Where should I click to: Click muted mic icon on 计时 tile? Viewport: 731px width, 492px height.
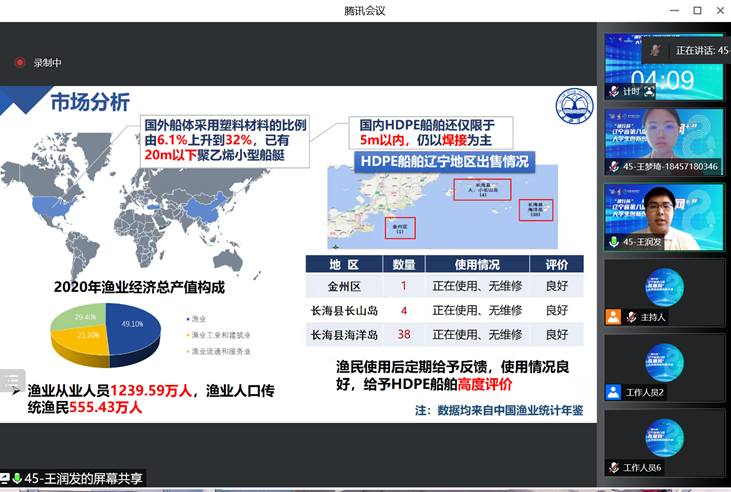(614, 91)
